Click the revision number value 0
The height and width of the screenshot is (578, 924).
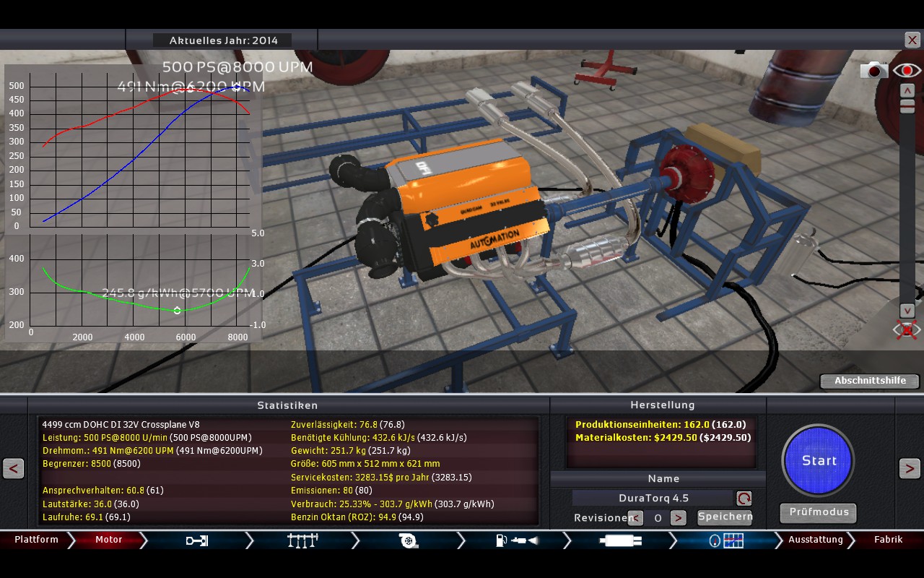point(657,518)
